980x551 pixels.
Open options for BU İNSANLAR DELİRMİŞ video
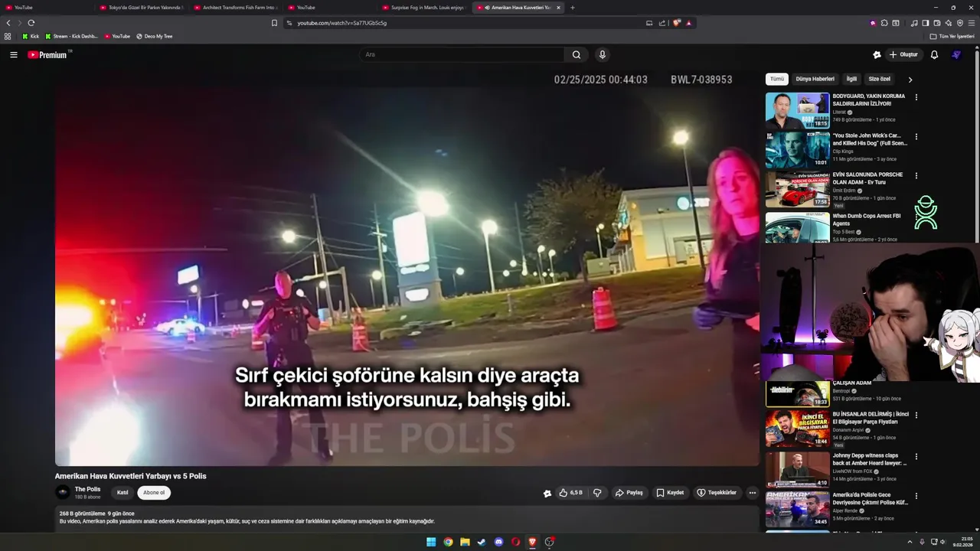point(916,415)
